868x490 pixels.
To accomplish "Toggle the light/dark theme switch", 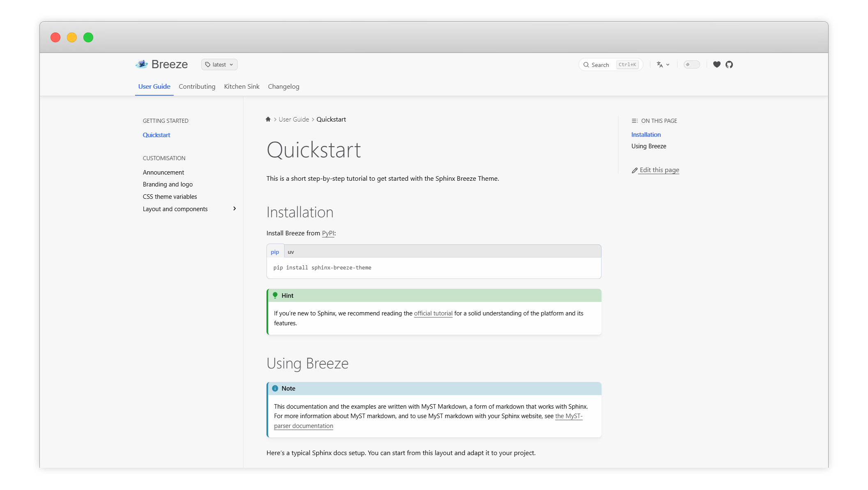I will [x=691, y=64].
